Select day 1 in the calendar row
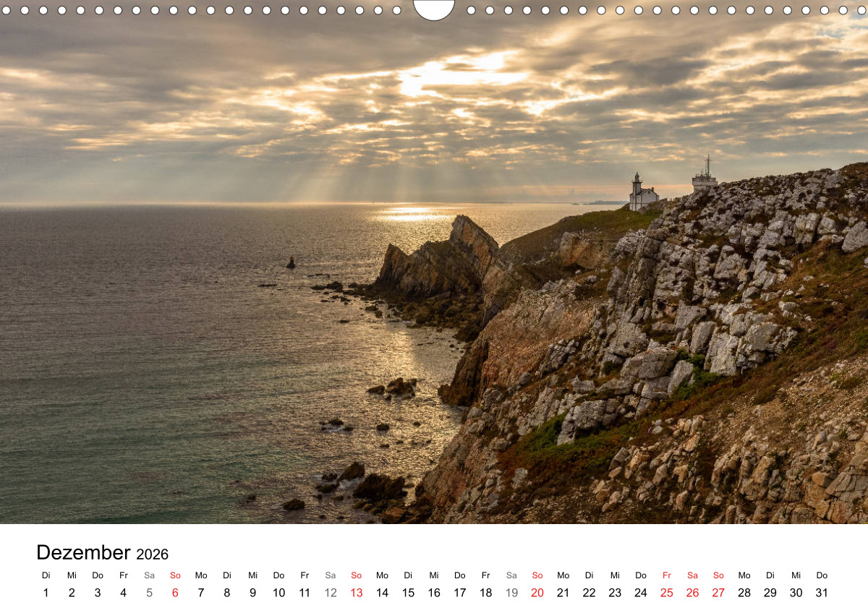This screenshot has height=613, width=868. [46, 593]
